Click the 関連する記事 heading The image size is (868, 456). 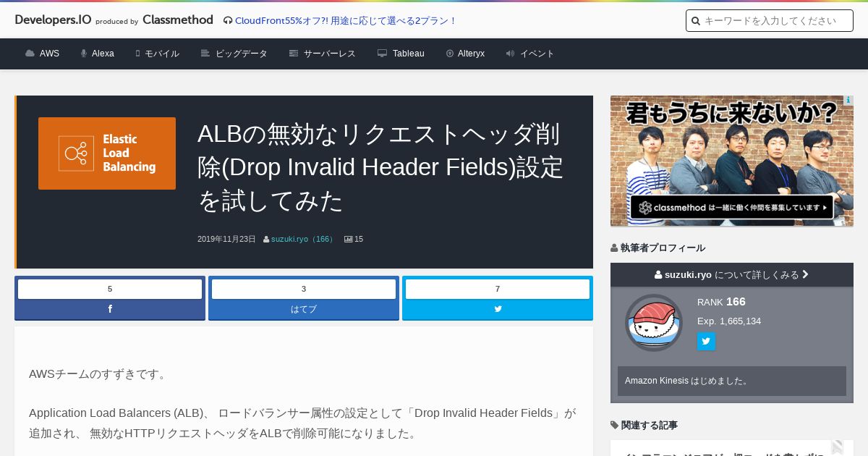[x=649, y=425]
